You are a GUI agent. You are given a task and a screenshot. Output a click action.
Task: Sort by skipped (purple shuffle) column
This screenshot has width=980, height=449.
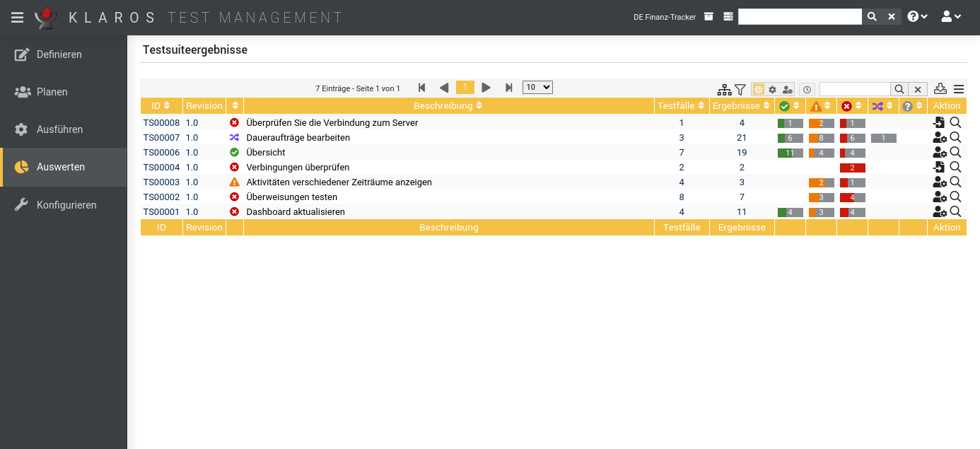click(883, 106)
